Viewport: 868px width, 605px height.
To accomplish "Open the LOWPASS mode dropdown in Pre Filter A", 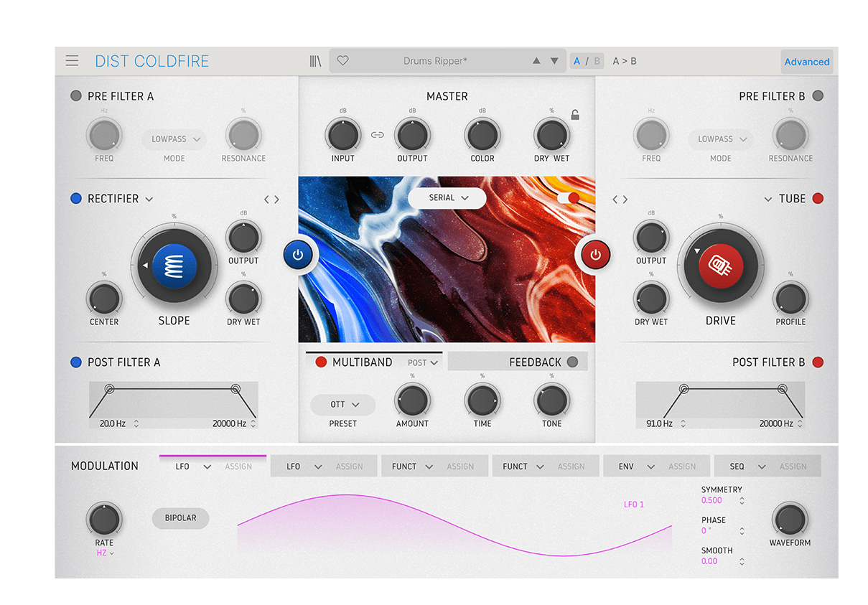I will pos(174,139).
